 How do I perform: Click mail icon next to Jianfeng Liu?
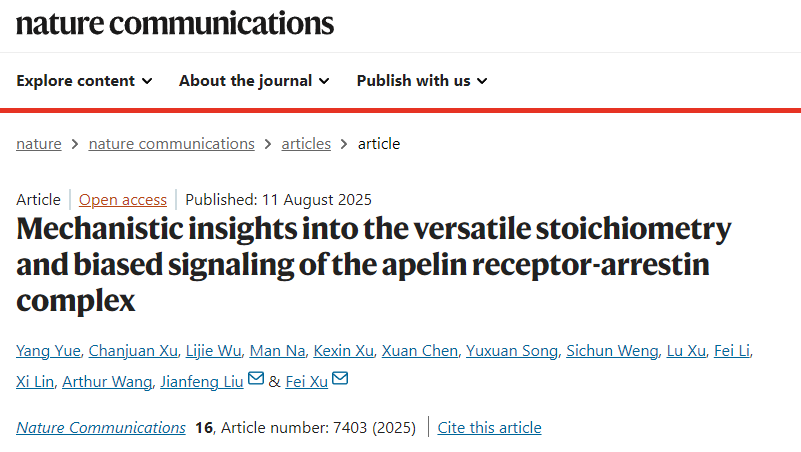click(x=256, y=380)
